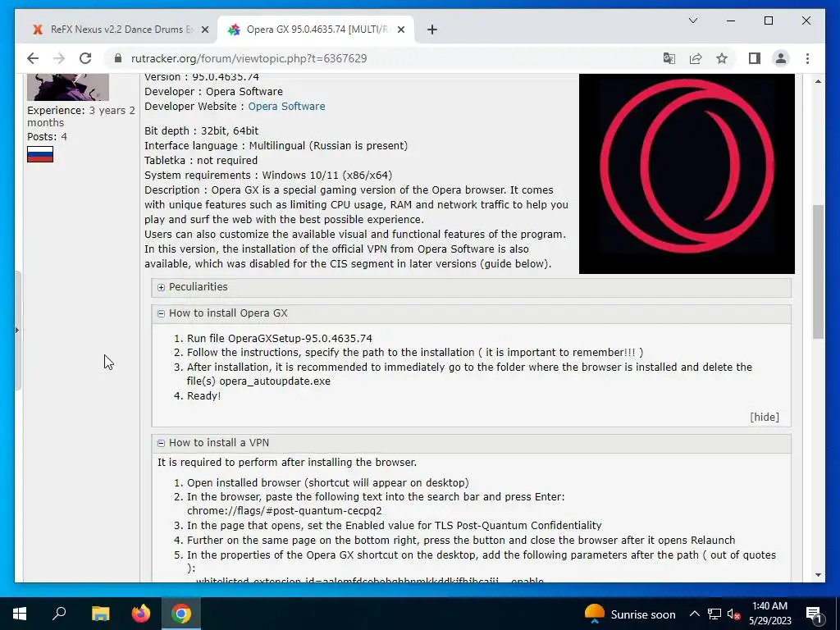Click the [hide] link
The width and height of the screenshot is (840, 630).
pyautogui.click(x=765, y=417)
